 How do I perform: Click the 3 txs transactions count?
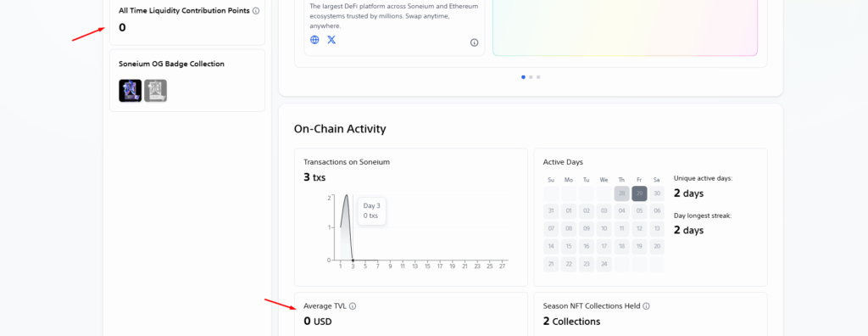pos(314,177)
